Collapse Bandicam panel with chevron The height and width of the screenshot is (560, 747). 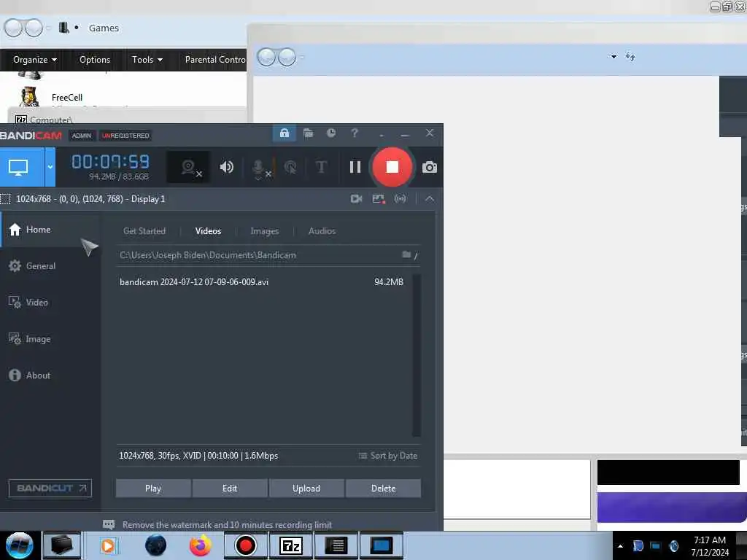(x=429, y=198)
